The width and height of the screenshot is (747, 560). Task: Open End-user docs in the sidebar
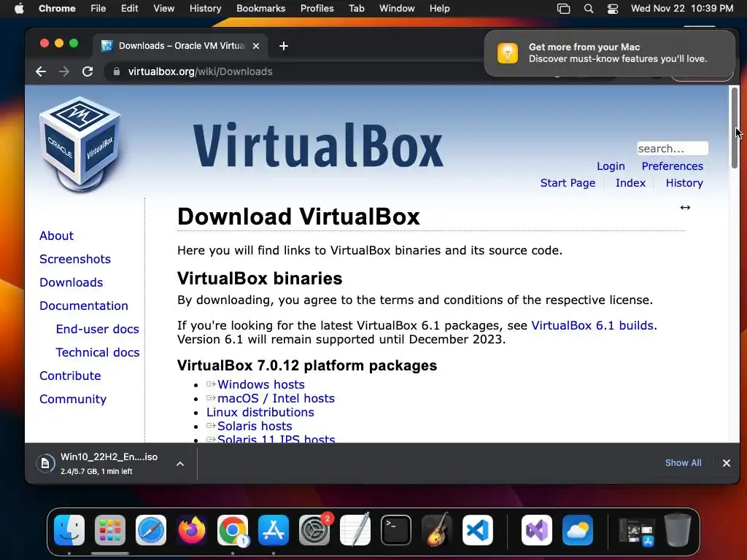click(x=97, y=329)
